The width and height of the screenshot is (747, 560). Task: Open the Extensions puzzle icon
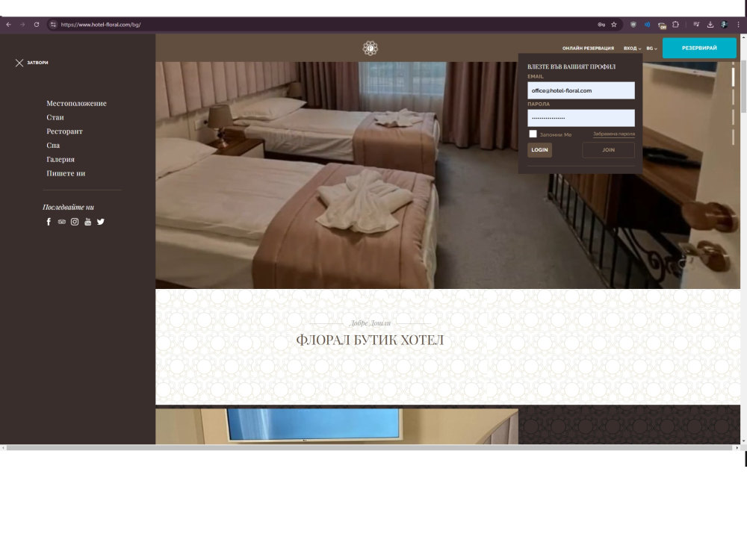(675, 25)
